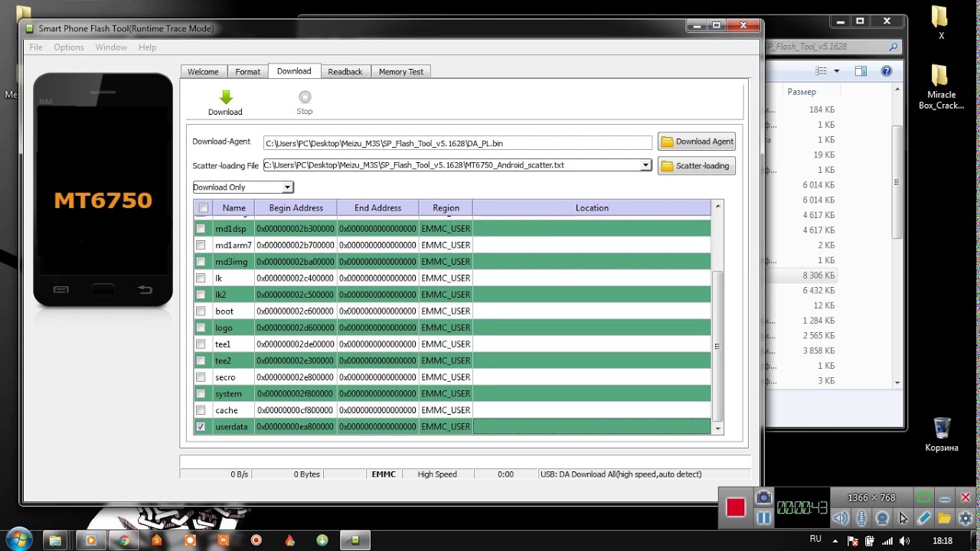Open media player taskbar icon

[90, 540]
